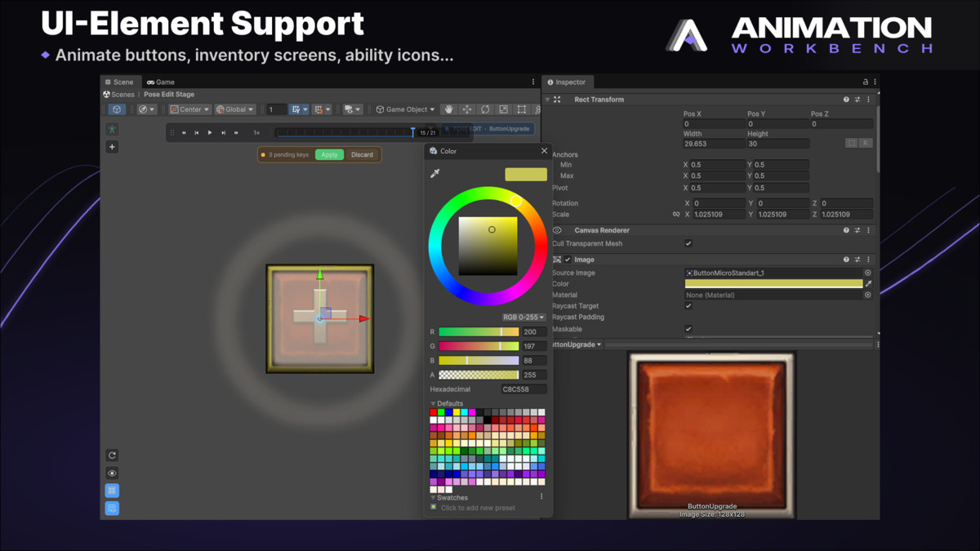This screenshot has height=551, width=980.
Task: Collapse the Rect Transform component
Action: tap(547, 100)
